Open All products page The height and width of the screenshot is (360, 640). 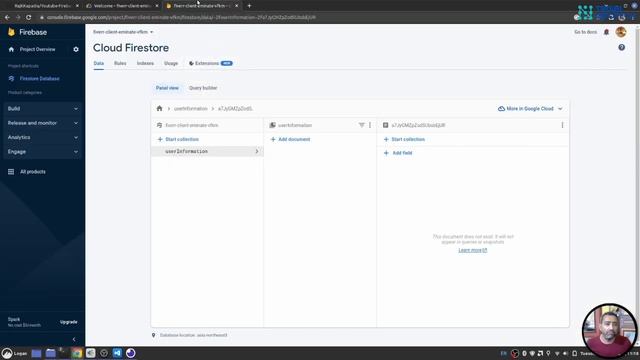pyautogui.click(x=33, y=172)
